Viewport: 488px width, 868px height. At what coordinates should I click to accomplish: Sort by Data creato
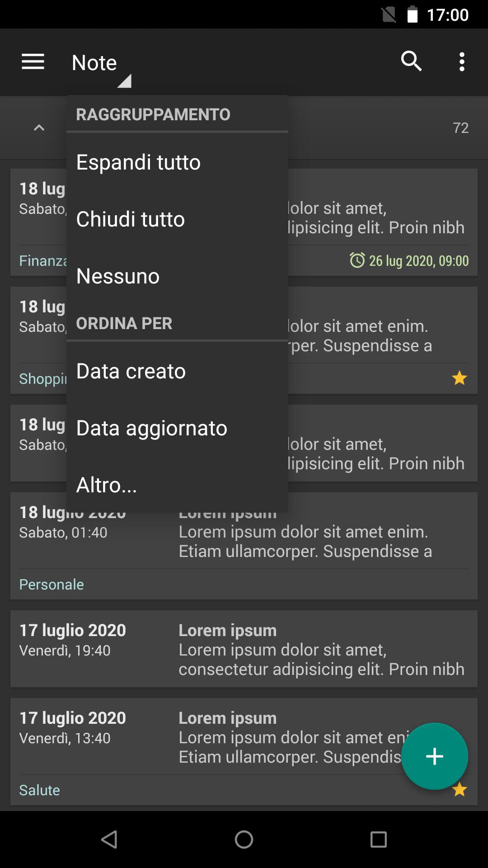point(131,371)
